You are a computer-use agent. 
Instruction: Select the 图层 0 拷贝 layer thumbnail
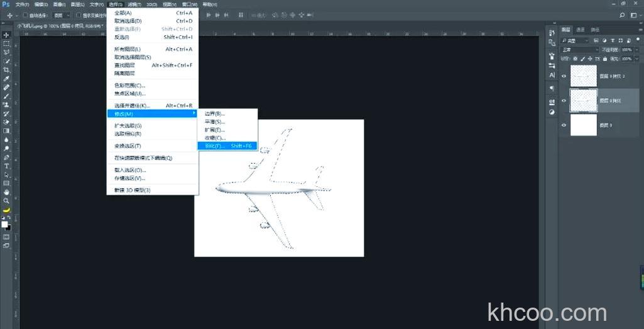coord(582,100)
